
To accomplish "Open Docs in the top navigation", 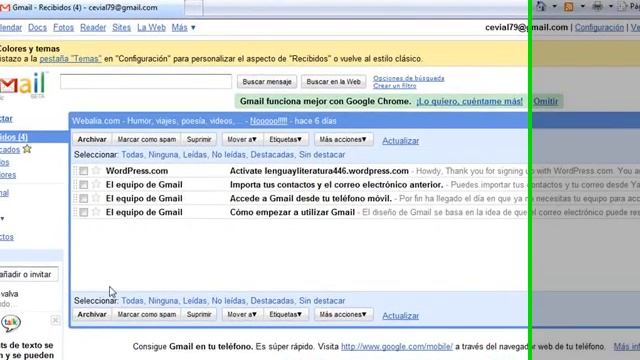I will coord(37,27).
